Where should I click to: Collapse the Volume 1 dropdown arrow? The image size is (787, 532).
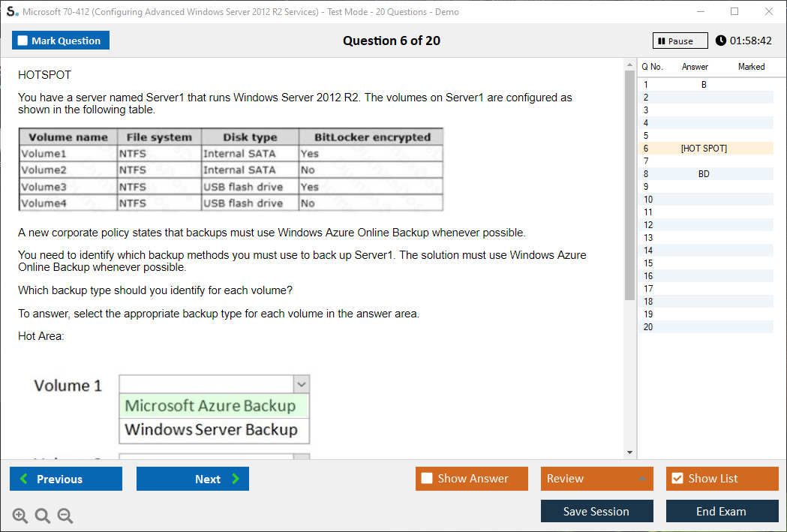pos(301,385)
